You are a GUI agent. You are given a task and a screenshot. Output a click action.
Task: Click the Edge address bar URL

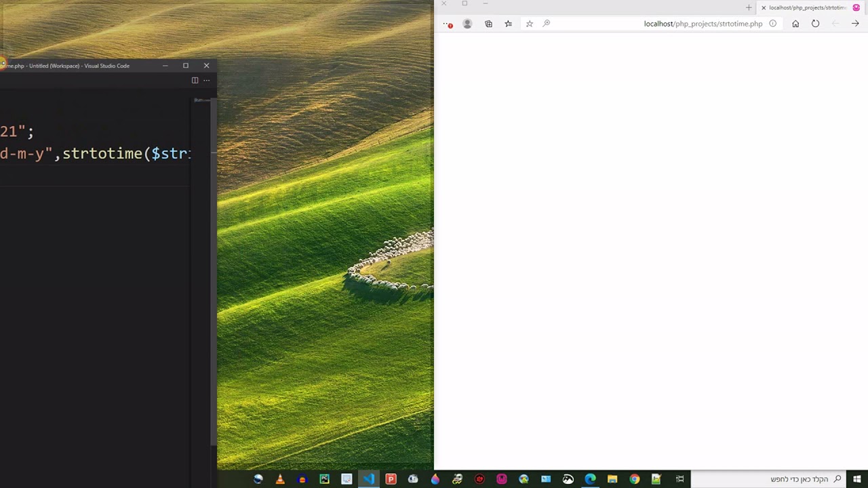tap(703, 24)
